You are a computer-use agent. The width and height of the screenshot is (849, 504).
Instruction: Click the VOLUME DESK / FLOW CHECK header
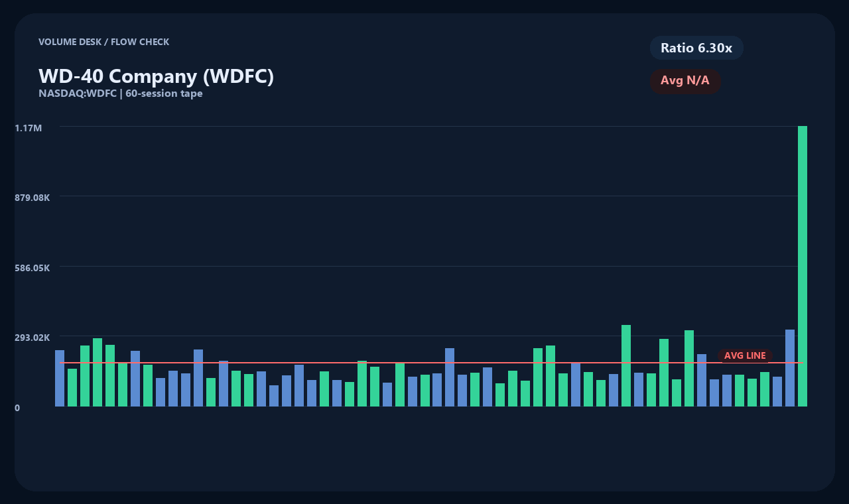[x=103, y=42]
